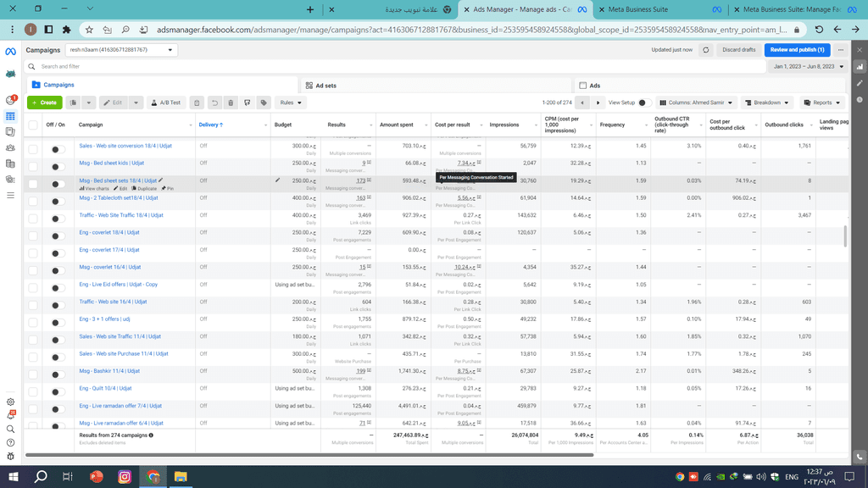Open File Explorer from the taskbar
This screenshot has height=488, width=868.
point(181,476)
